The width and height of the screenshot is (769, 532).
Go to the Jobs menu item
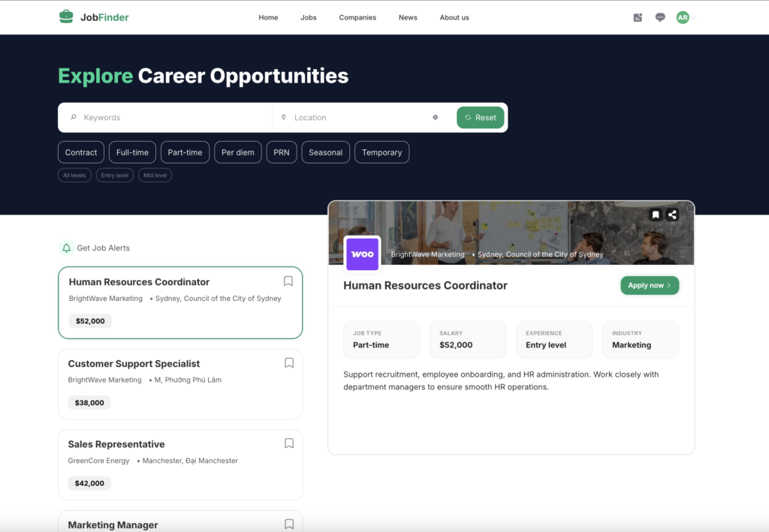(308, 17)
